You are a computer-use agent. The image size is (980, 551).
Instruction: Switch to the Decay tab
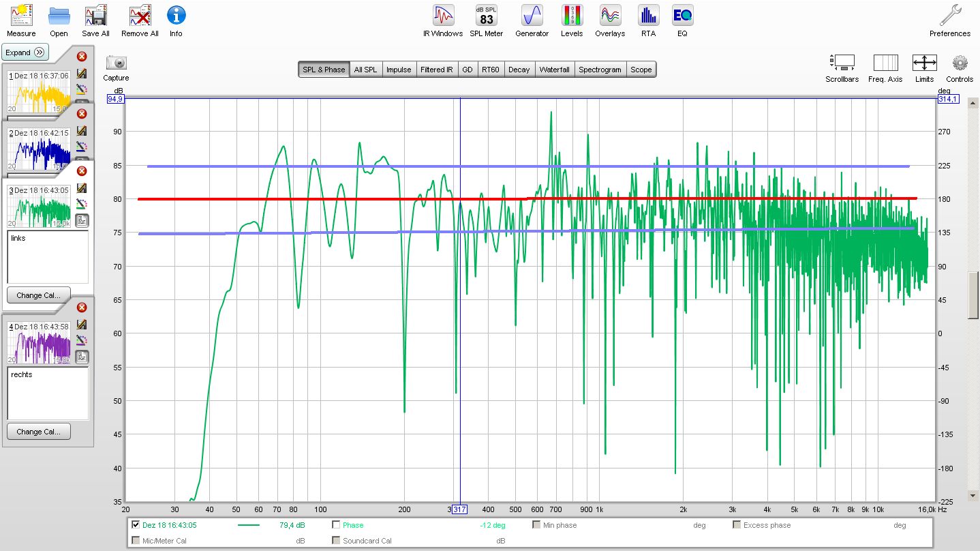519,70
